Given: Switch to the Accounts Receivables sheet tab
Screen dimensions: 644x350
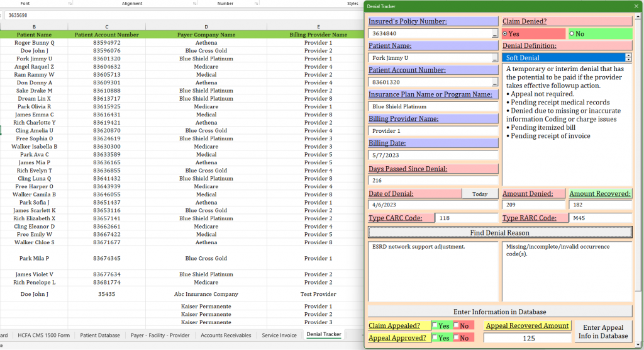Looking at the screenshot, I should tap(226, 335).
